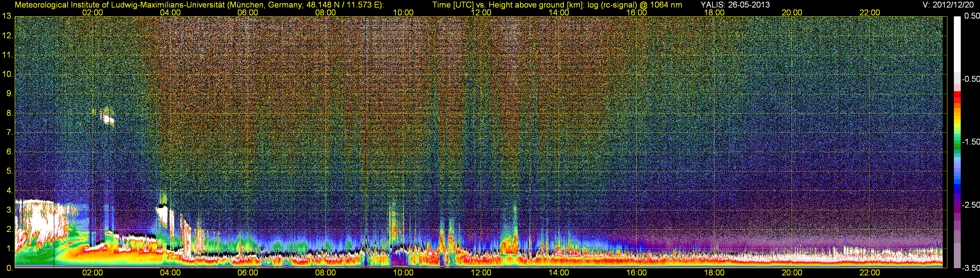Click the 02:00 label on the top time axis
The image size is (980, 278).
(92, 12)
